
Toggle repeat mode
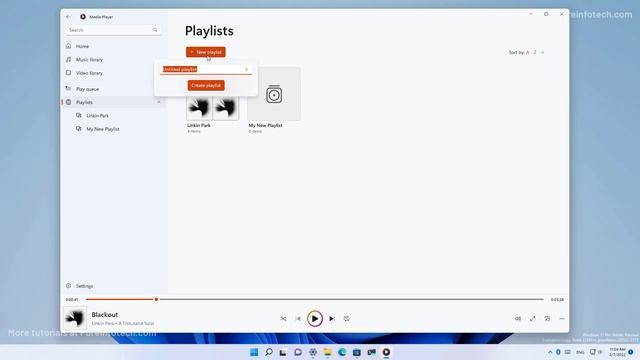pos(347,318)
